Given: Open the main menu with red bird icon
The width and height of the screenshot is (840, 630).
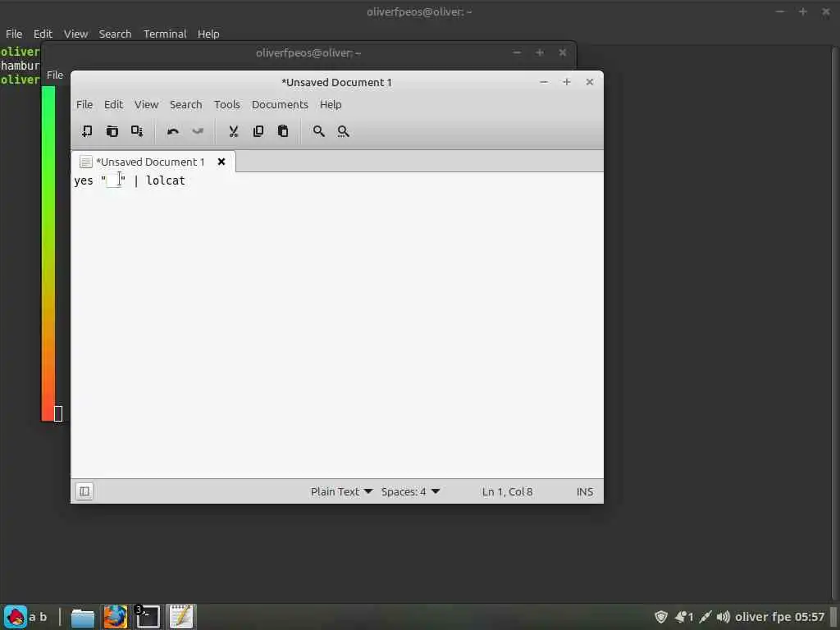Looking at the screenshot, I should (x=16, y=617).
